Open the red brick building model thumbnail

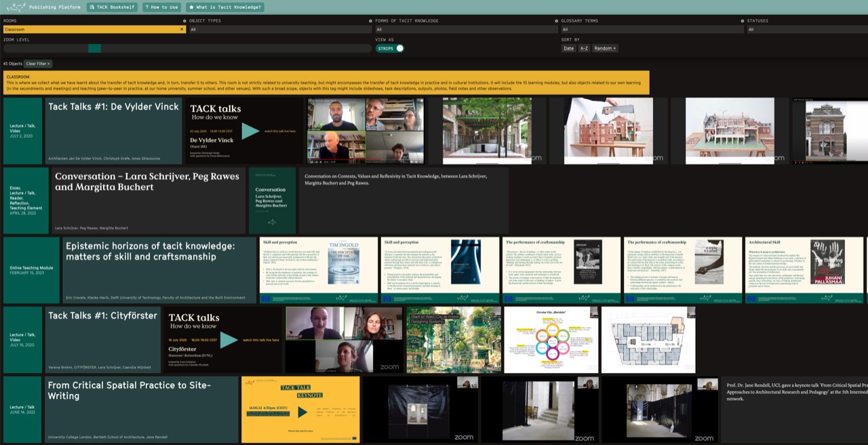point(609,131)
